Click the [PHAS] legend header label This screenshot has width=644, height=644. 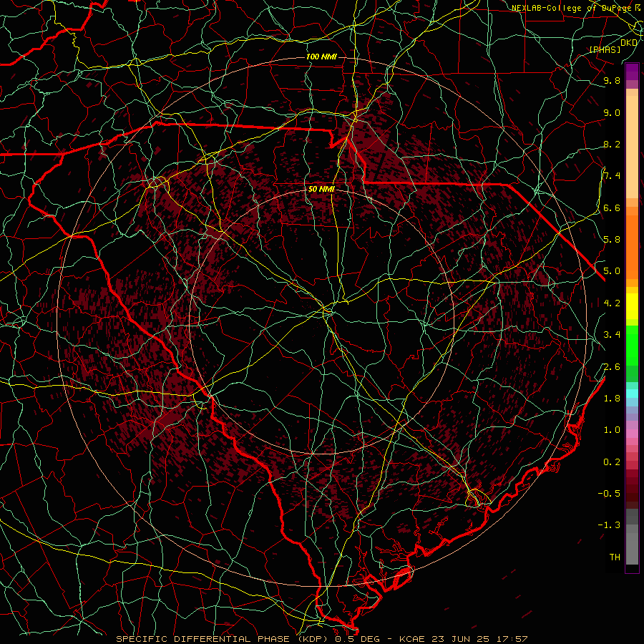(x=605, y=49)
